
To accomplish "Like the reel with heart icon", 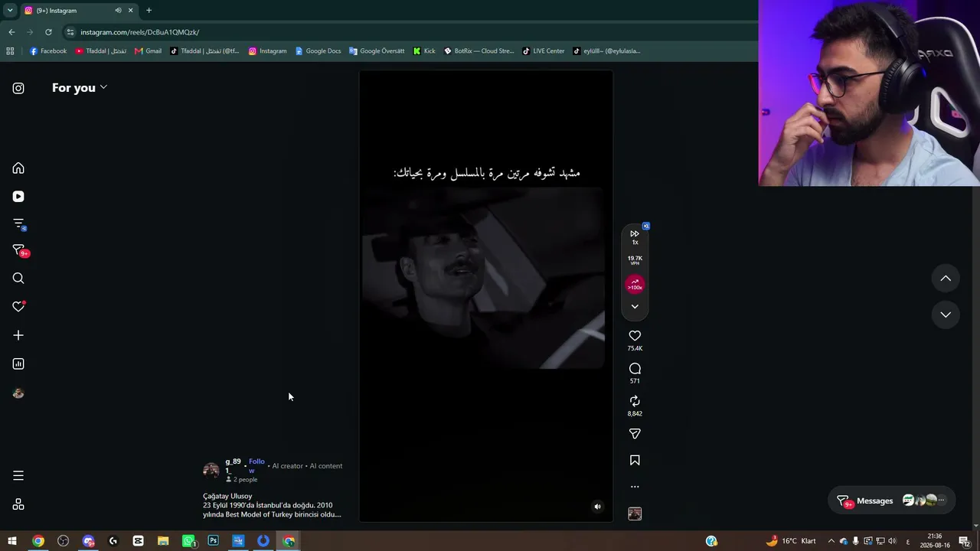I will pyautogui.click(x=635, y=336).
